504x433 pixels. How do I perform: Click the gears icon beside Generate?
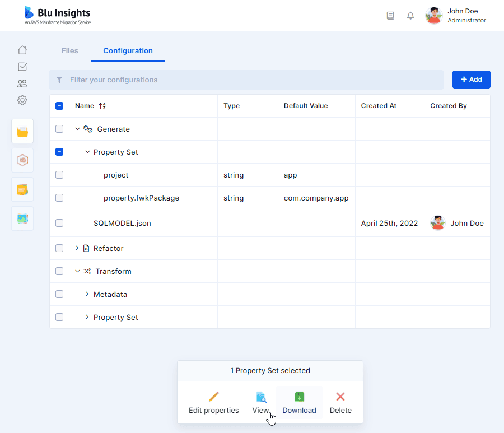tap(88, 129)
